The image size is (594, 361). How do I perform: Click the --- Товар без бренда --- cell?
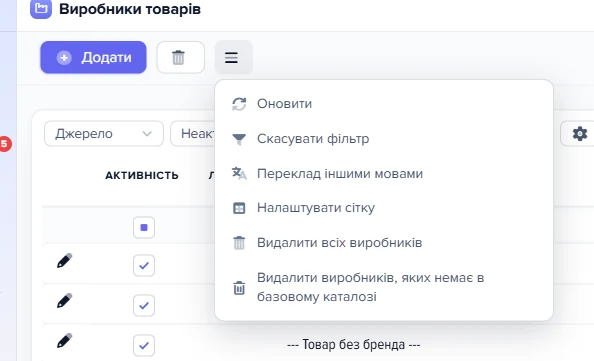tap(353, 345)
